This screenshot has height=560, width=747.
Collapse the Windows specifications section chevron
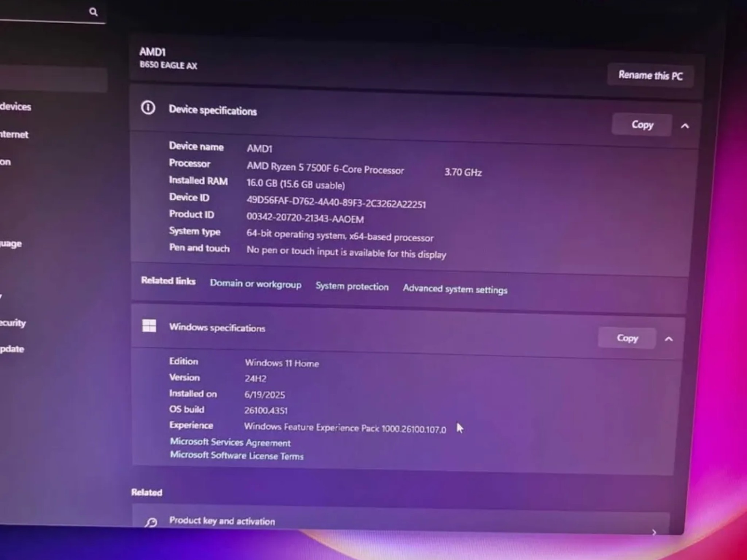(669, 339)
